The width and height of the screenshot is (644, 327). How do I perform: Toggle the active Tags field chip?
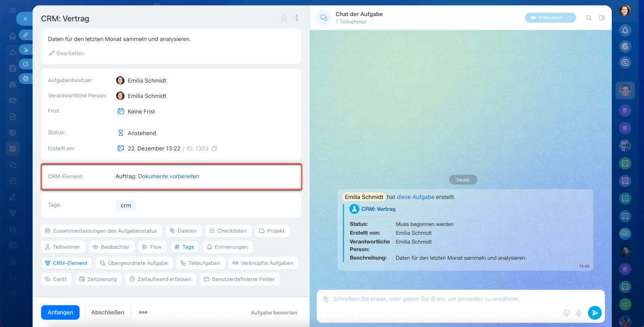185,247
